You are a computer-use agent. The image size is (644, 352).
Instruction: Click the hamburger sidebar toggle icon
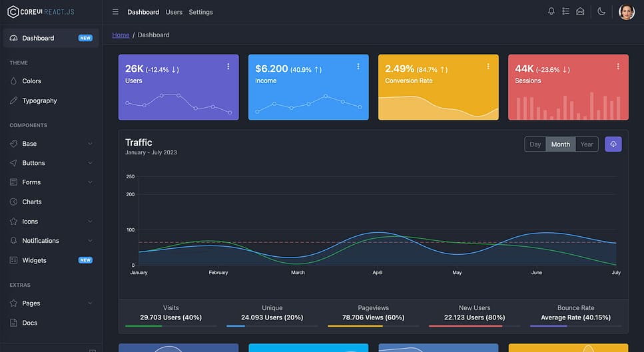coord(115,12)
